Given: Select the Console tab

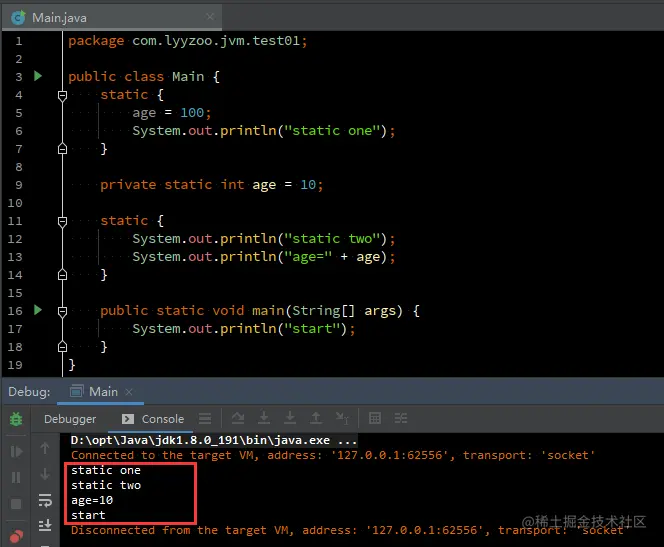Looking at the screenshot, I should [153, 419].
